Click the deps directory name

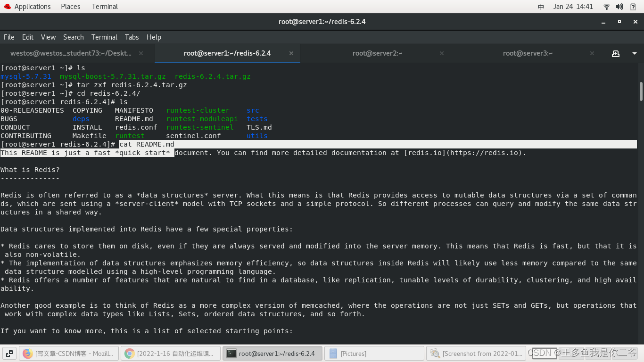click(x=81, y=119)
